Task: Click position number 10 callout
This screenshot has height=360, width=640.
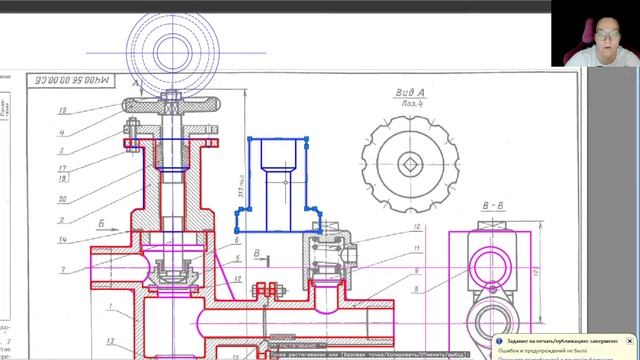Action: (416, 227)
